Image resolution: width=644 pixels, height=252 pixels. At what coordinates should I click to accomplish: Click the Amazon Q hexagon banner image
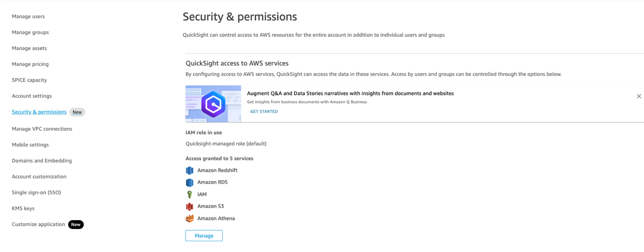tap(213, 104)
